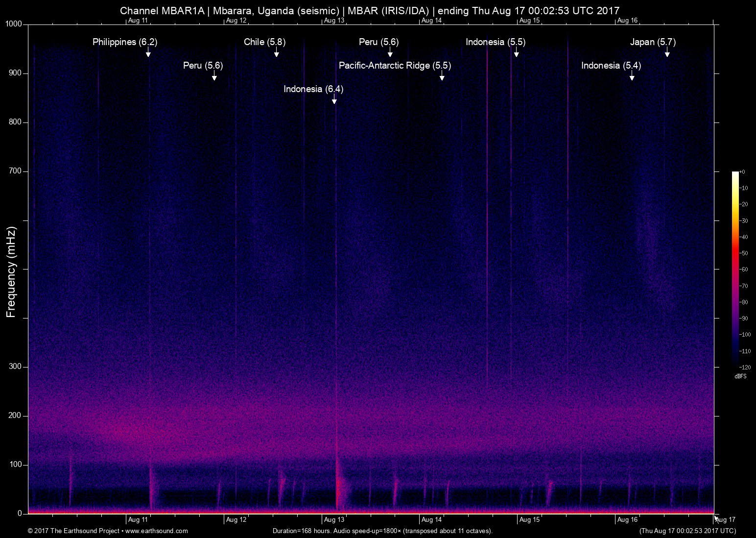The height and width of the screenshot is (538, 756).
Task: Click the Pacific-Antarctic Ridge (5.5) annotation
Action: tap(395, 66)
